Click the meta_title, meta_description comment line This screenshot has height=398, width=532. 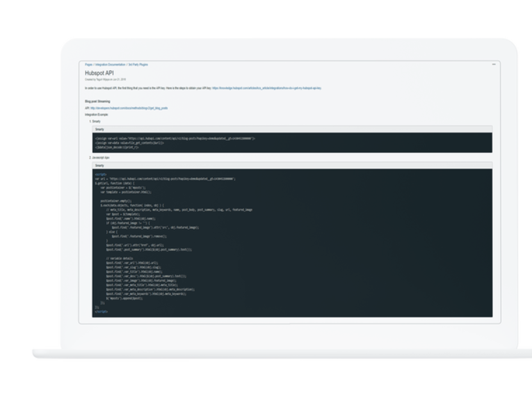click(x=179, y=210)
